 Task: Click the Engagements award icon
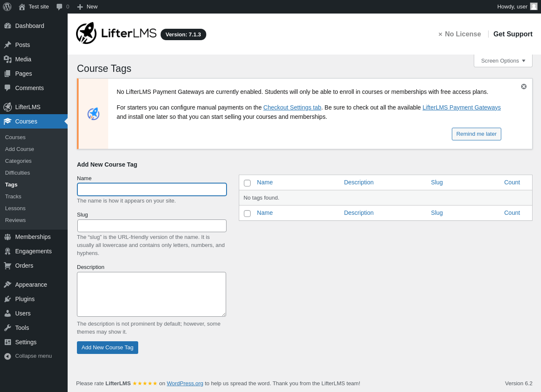point(8,251)
